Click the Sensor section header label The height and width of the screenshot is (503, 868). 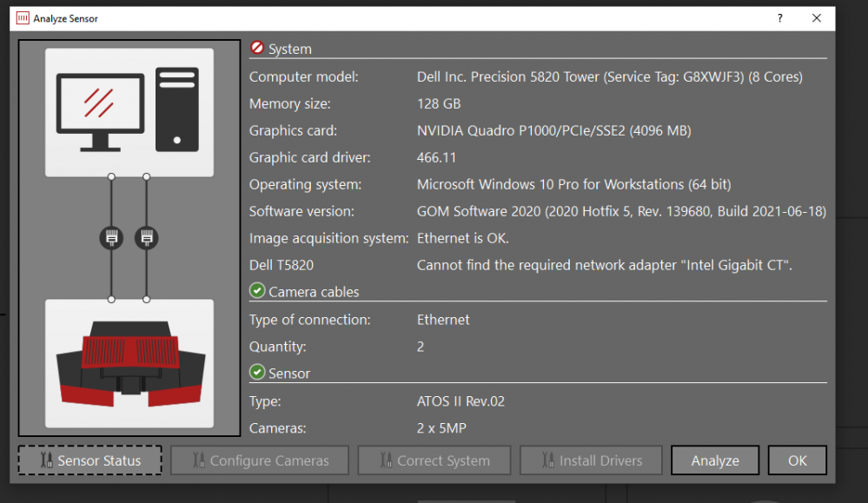(289, 374)
